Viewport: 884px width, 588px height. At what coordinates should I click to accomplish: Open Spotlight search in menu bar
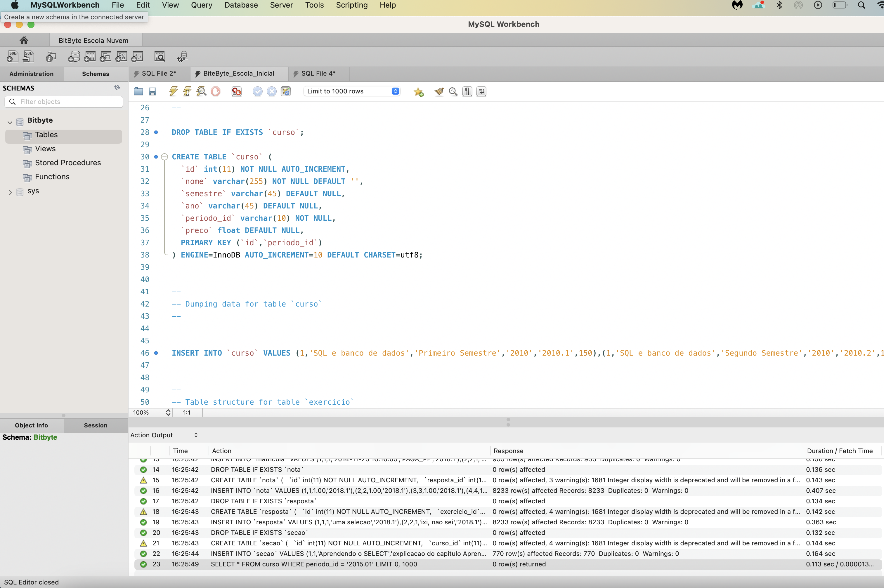862,5
